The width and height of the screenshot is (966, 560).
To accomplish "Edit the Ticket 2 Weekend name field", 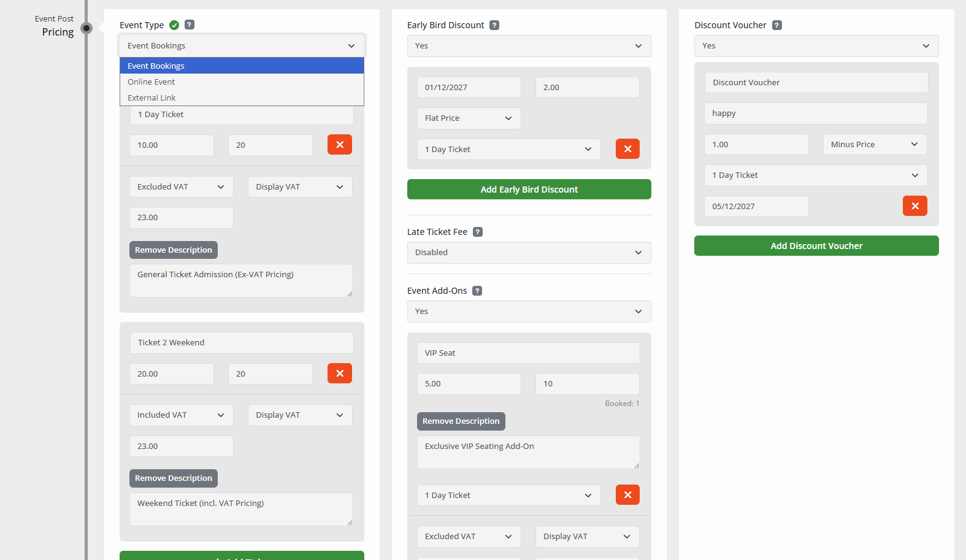I will [x=242, y=343].
